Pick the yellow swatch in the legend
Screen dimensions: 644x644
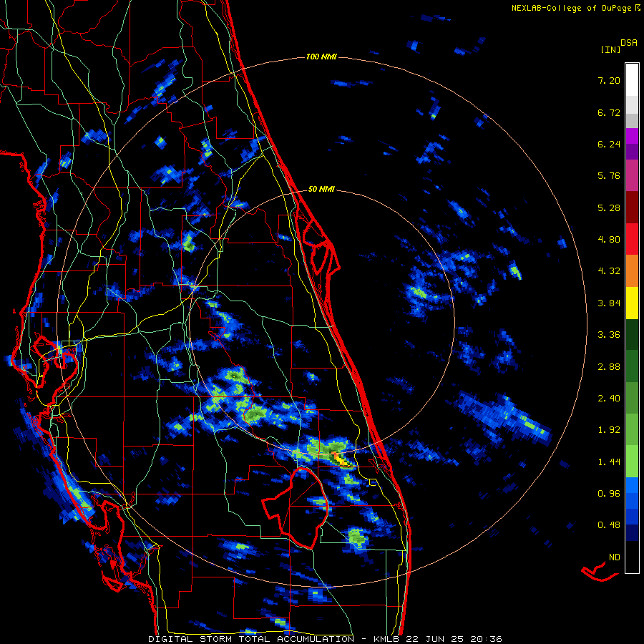pyautogui.click(x=632, y=303)
